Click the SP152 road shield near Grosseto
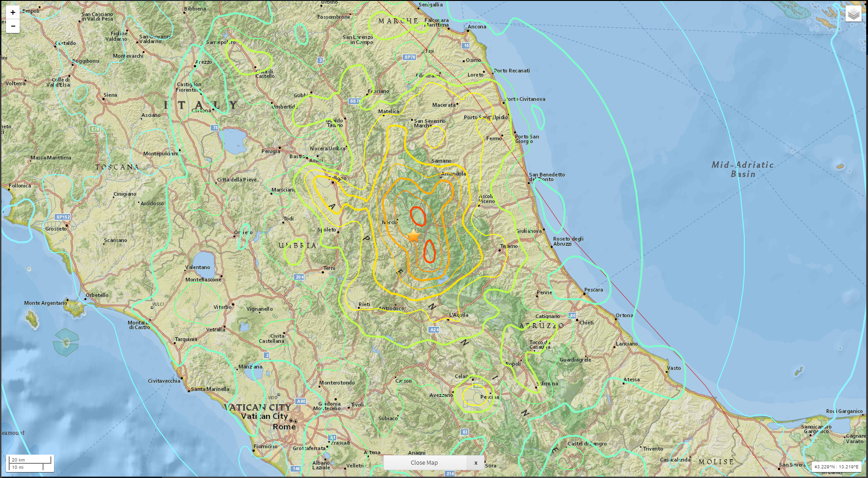Screen dimensions: 868x478 (63, 217)
